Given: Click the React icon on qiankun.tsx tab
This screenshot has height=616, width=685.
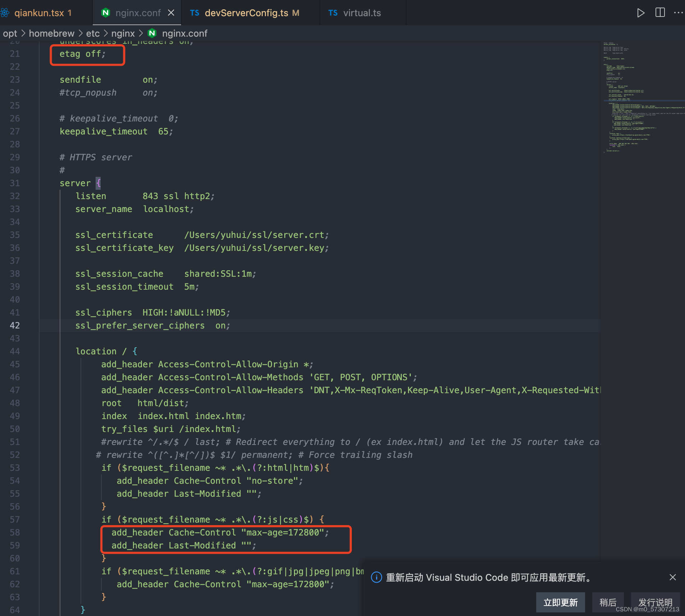Looking at the screenshot, I should click(x=5, y=13).
